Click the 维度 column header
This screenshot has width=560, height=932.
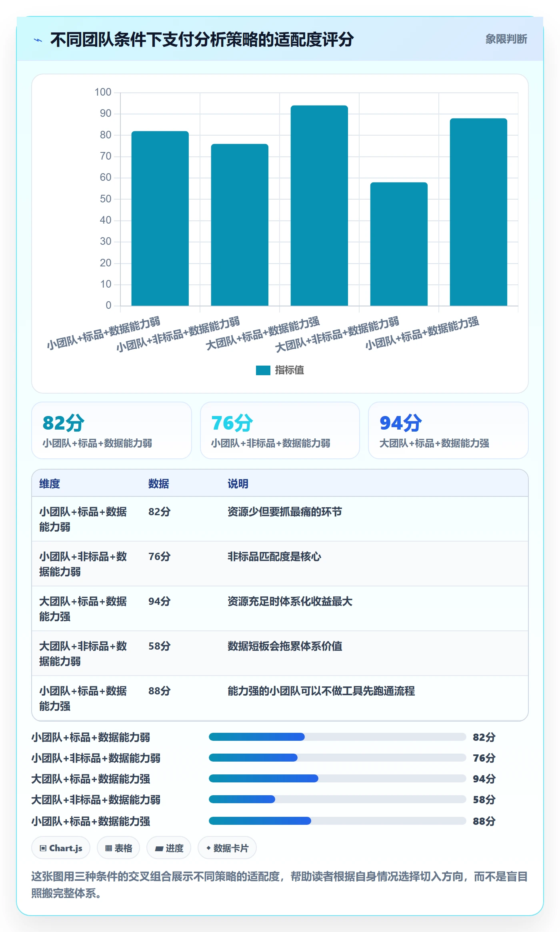[50, 484]
